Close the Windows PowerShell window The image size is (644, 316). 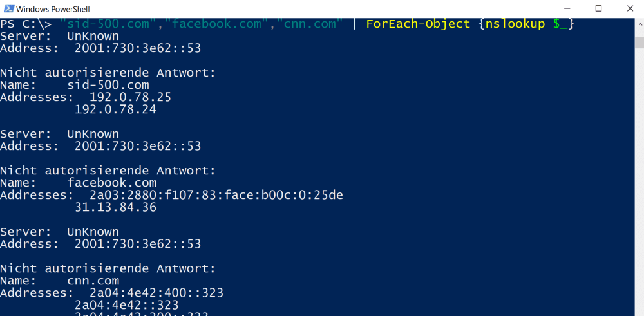point(630,9)
